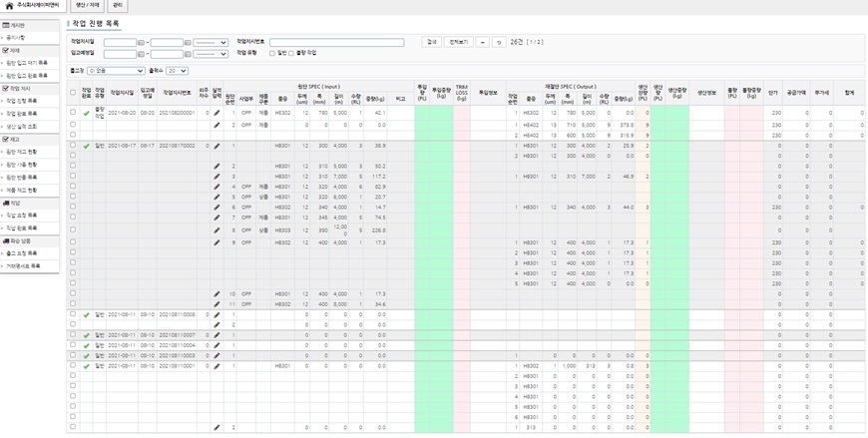
Task: Click the TRIM LOSS column header
Action: point(461,92)
